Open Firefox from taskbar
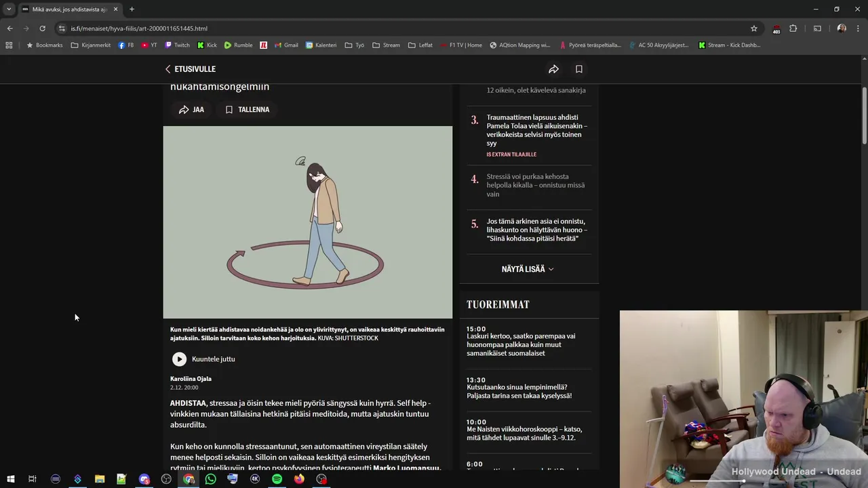This screenshot has height=488, width=868. coord(299,479)
